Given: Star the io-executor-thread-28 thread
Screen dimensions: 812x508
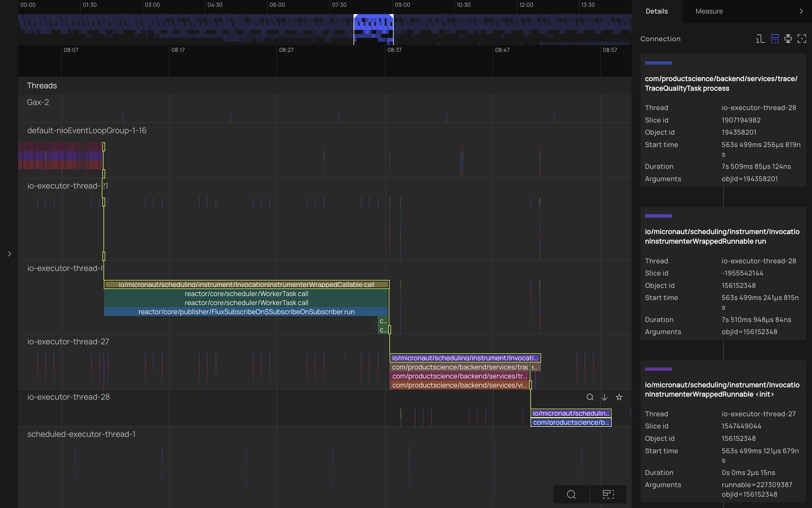Looking at the screenshot, I should 619,397.
